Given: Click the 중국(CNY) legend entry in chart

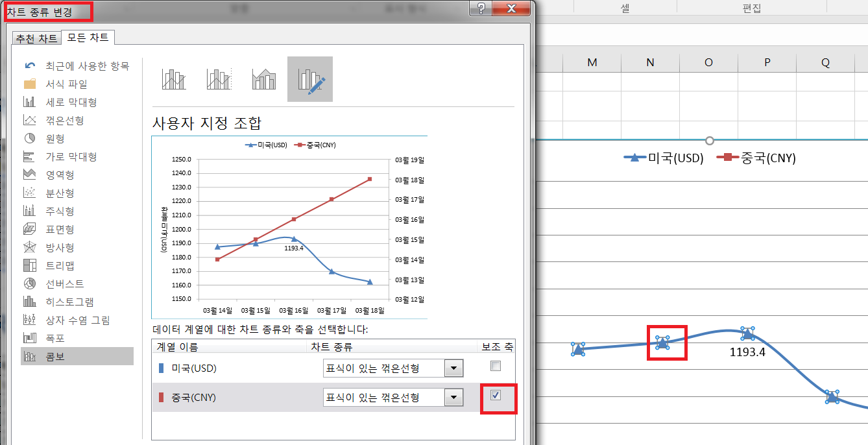Looking at the screenshot, I should click(756, 158).
